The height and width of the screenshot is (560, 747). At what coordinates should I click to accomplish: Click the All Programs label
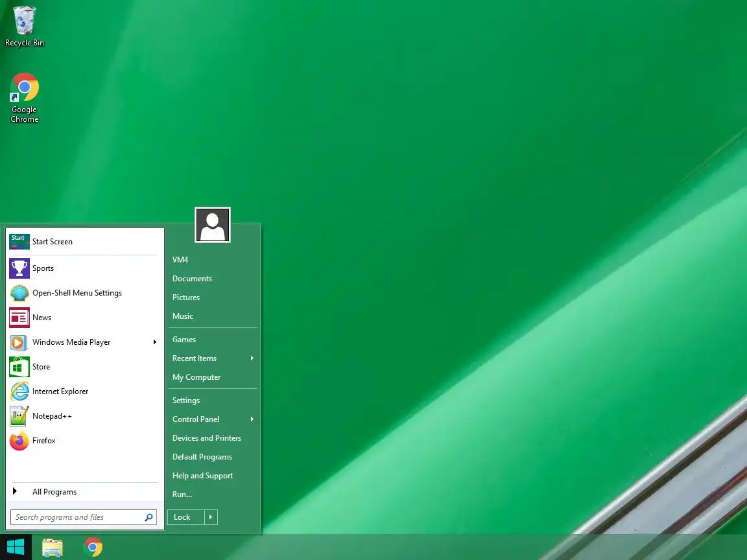point(54,492)
